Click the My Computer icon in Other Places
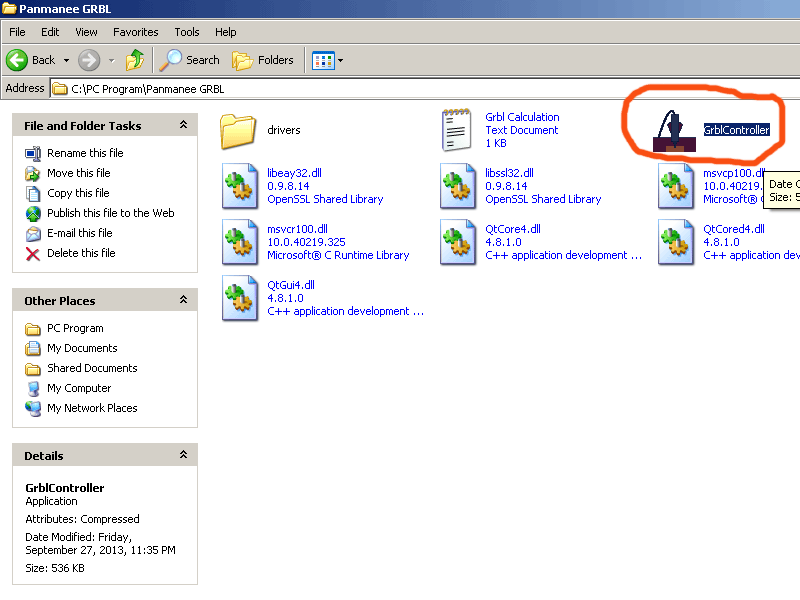 pyautogui.click(x=33, y=389)
